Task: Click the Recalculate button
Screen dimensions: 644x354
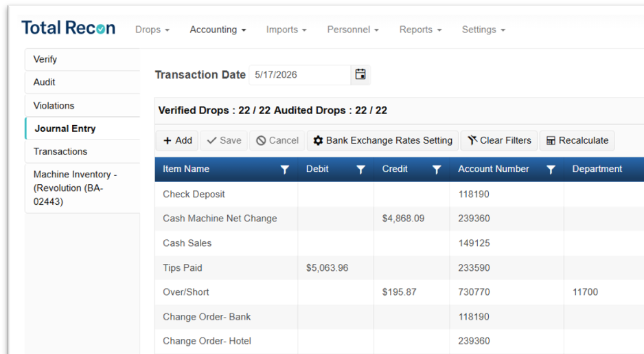Action: [x=577, y=141]
